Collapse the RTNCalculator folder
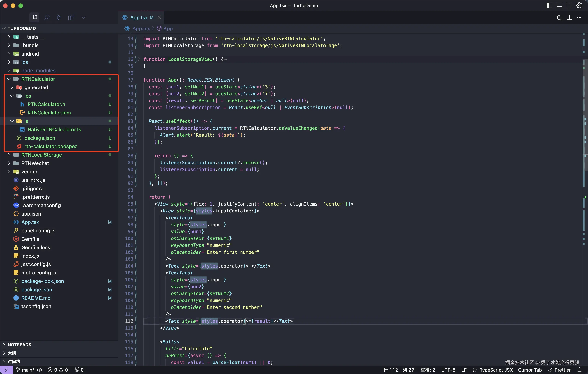 point(38,79)
